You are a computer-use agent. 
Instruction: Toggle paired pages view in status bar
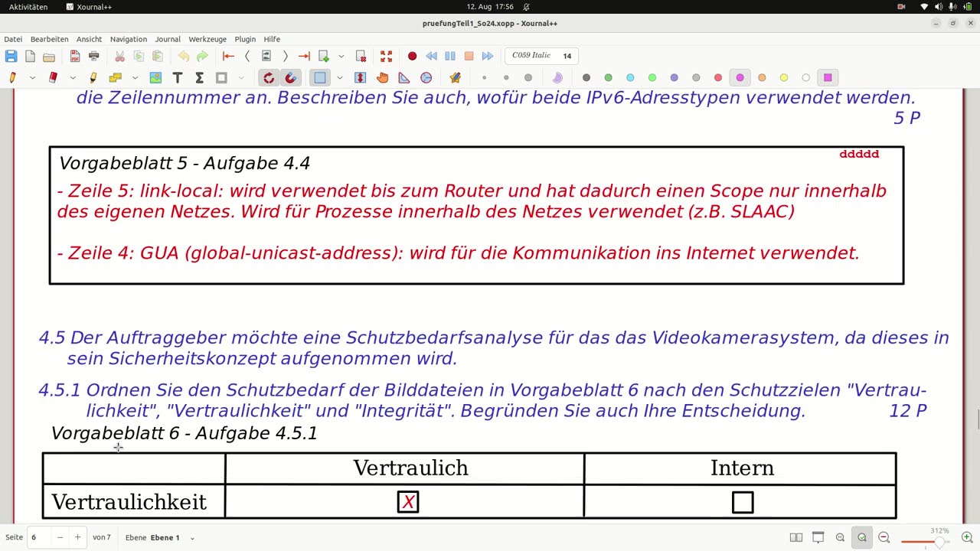(796, 537)
